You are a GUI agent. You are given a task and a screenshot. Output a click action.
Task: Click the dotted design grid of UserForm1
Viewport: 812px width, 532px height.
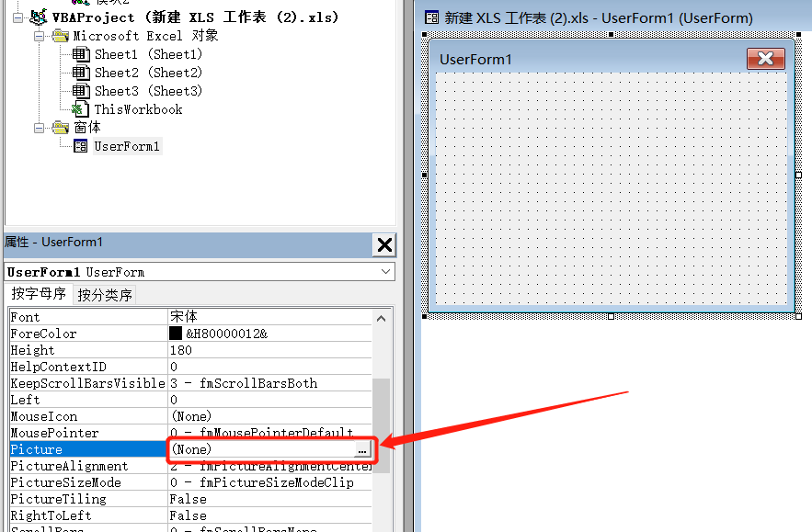(x=612, y=188)
